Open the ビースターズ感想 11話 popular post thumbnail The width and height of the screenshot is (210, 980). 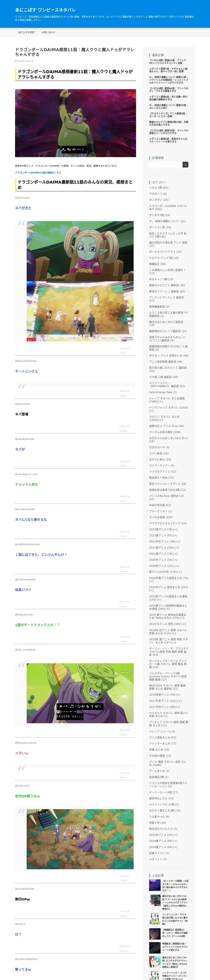click(x=155, y=885)
